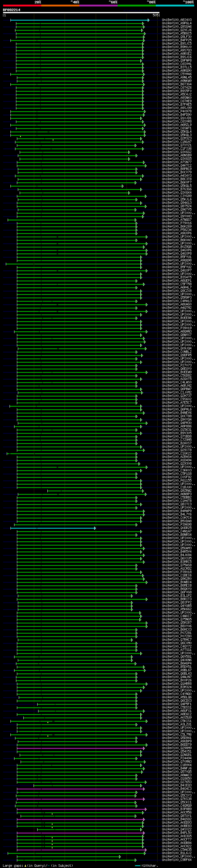This screenshot has height=868, width=197.
Task: Select the UniRef100_Q4KTC2 label
Action: (x=177, y=165)
